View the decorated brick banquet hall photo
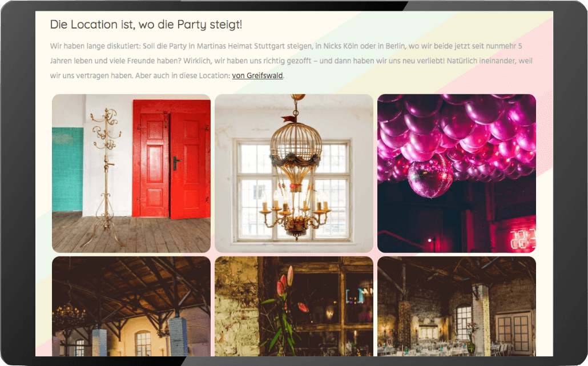The image size is (588, 366). [457, 307]
